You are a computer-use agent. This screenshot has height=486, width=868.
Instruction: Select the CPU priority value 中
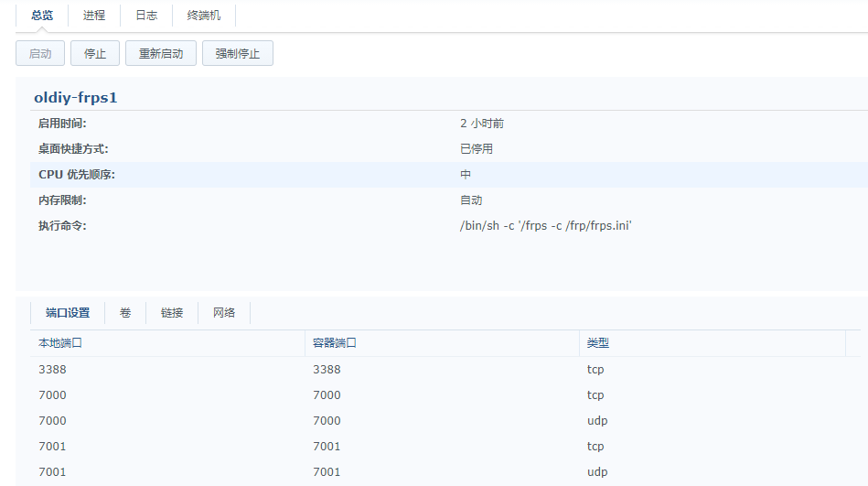(465, 175)
